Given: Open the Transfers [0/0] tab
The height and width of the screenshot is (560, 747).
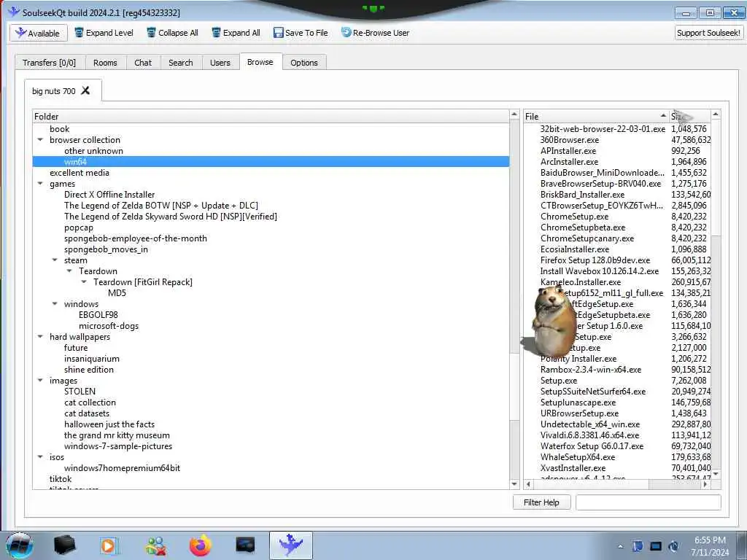Looking at the screenshot, I should point(49,63).
